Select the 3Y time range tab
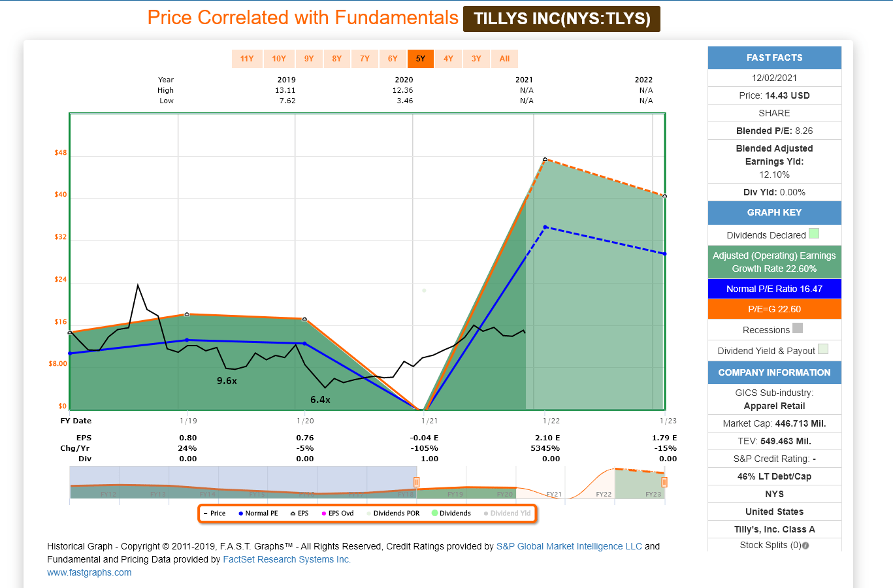Screen dimensions: 893x588 (476, 59)
